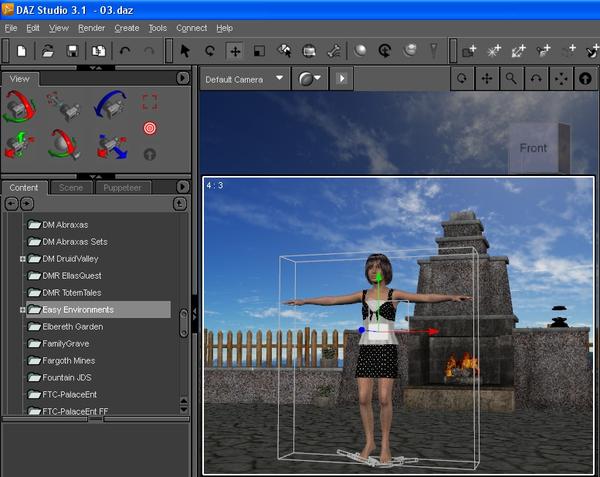Select the Fountain JDS folder
The image size is (600, 477).
click(60, 378)
